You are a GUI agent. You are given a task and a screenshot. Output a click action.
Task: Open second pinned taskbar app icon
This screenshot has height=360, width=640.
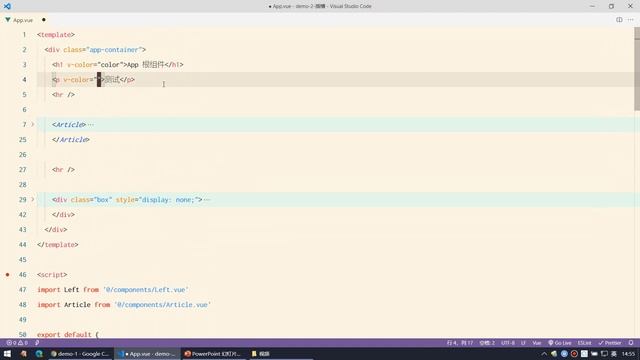[x=23, y=354]
